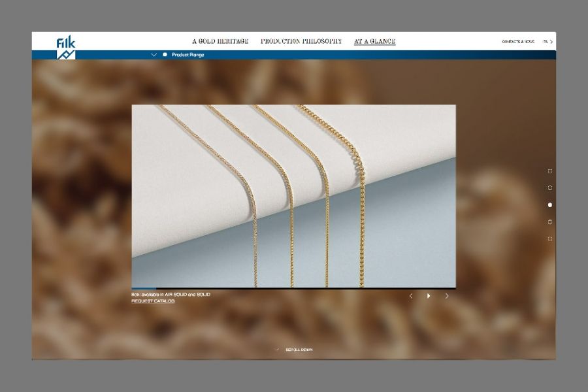Go to previous slide arrow
Screen dimensions: 588x392
coord(411,296)
